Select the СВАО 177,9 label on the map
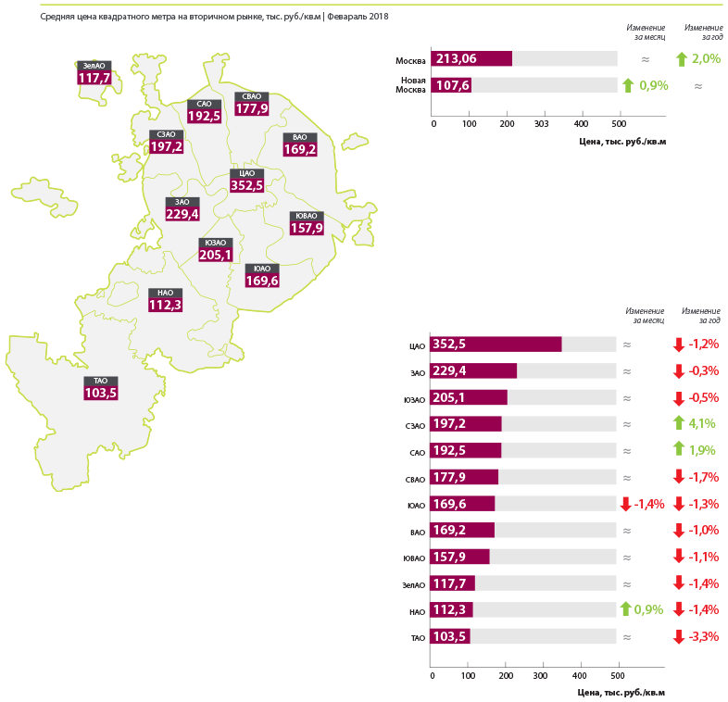 pyautogui.click(x=252, y=104)
